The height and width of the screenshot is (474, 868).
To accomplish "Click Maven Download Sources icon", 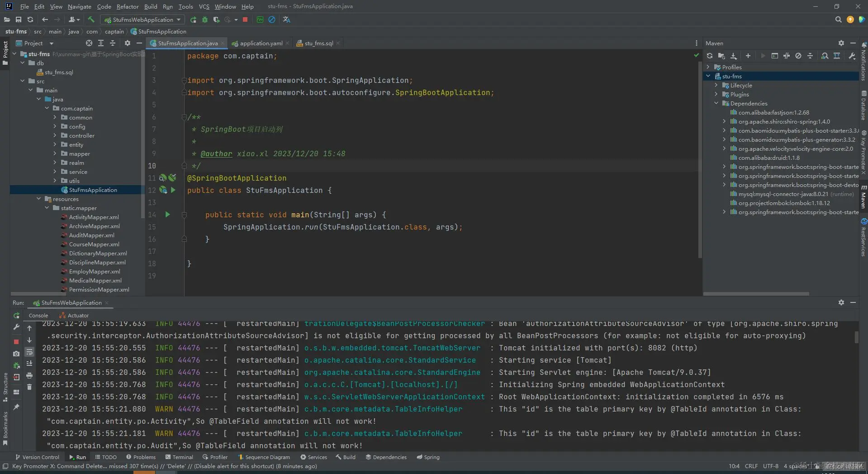I will coord(734,56).
